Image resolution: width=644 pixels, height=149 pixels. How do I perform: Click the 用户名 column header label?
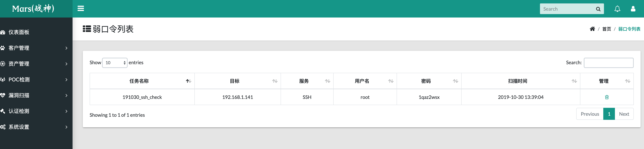[x=362, y=81]
